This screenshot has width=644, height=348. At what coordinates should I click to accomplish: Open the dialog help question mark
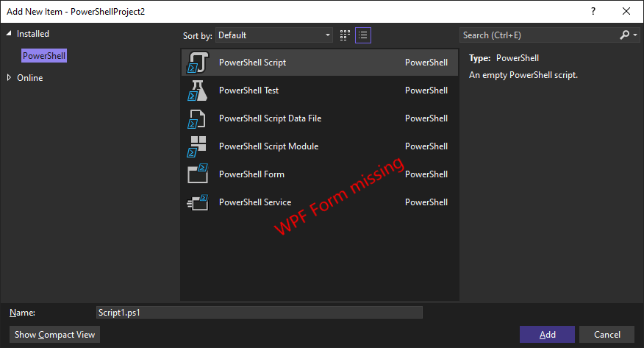[593, 11]
